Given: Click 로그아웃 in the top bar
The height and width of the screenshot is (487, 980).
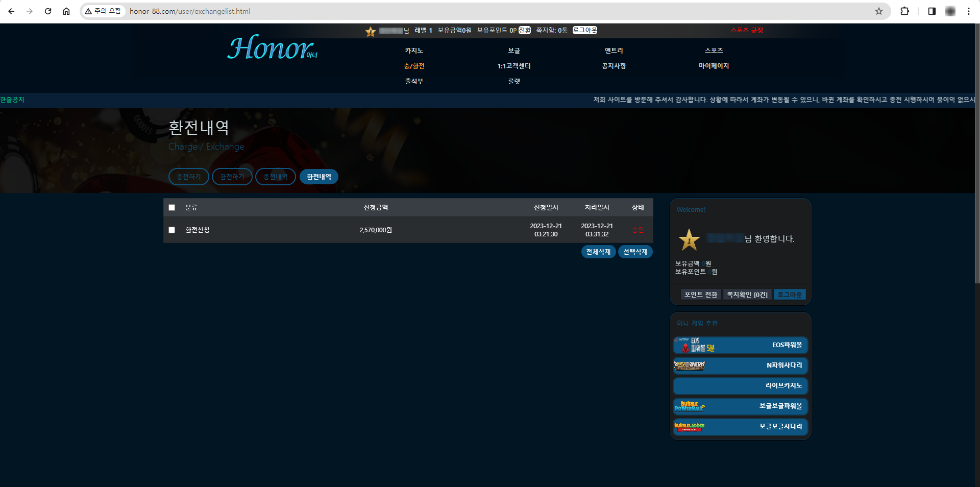Looking at the screenshot, I should click(585, 30).
